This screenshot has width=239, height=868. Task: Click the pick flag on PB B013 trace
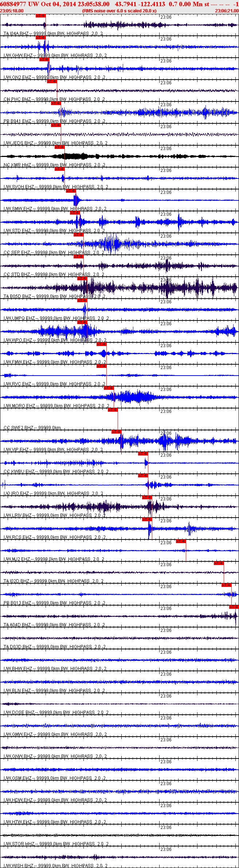(x=227, y=585)
